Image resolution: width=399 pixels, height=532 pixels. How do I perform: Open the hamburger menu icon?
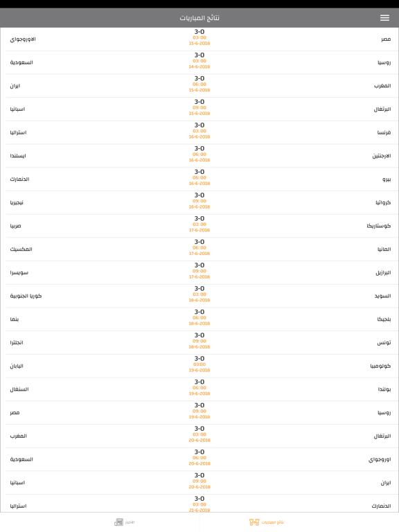tap(384, 18)
